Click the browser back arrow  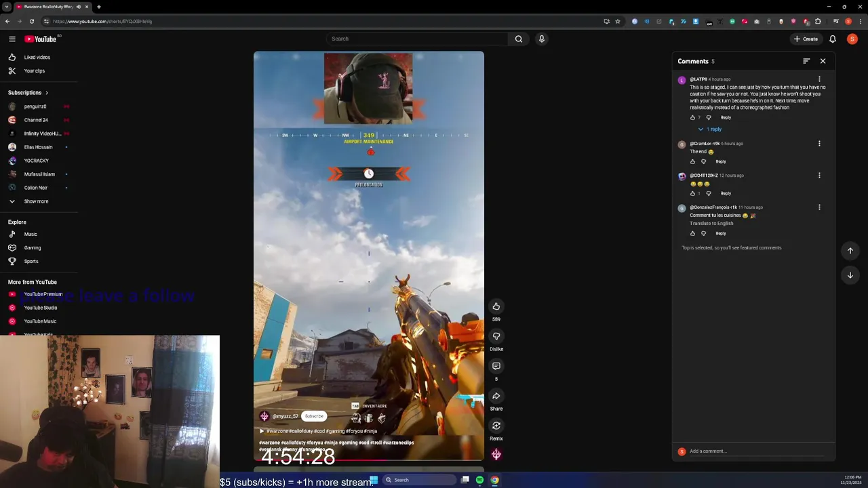coord(7,21)
